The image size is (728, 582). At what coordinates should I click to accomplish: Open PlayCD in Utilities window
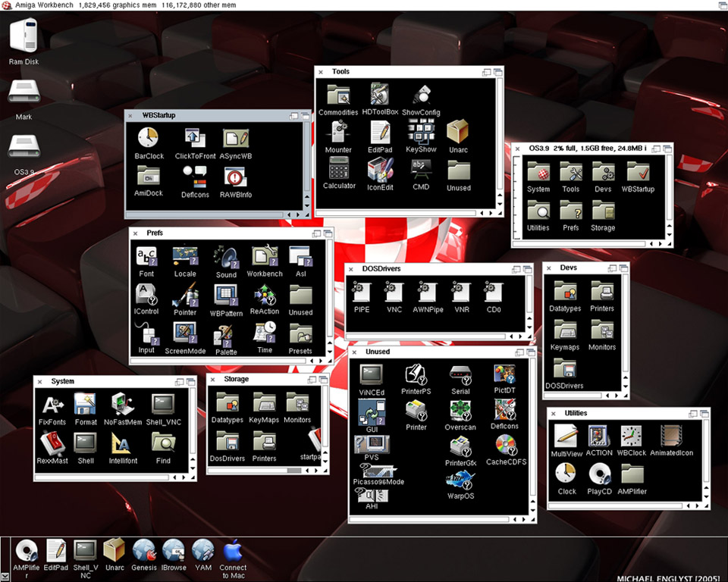click(x=599, y=474)
